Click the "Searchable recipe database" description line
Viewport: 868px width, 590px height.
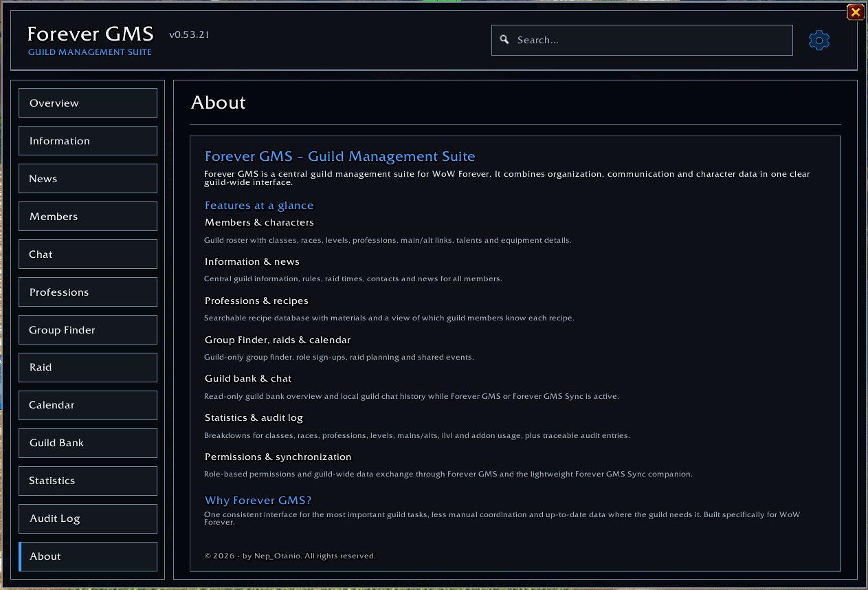point(389,318)
